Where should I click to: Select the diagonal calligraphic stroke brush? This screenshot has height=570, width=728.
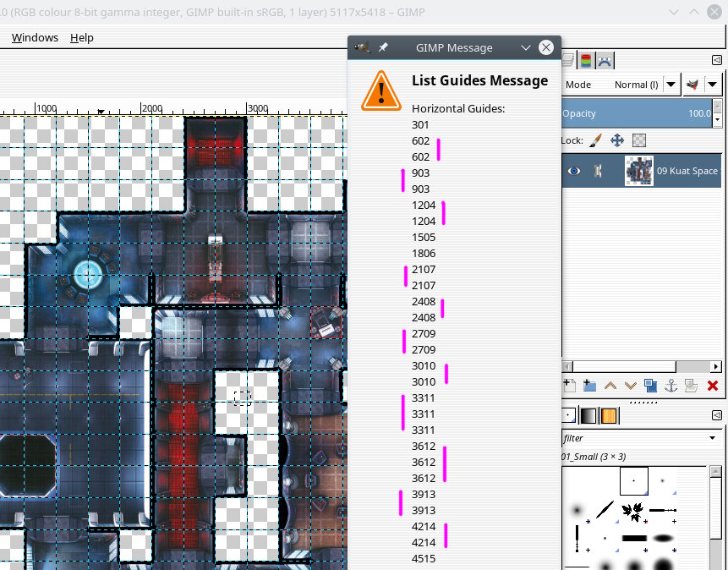tap(605, 510)
